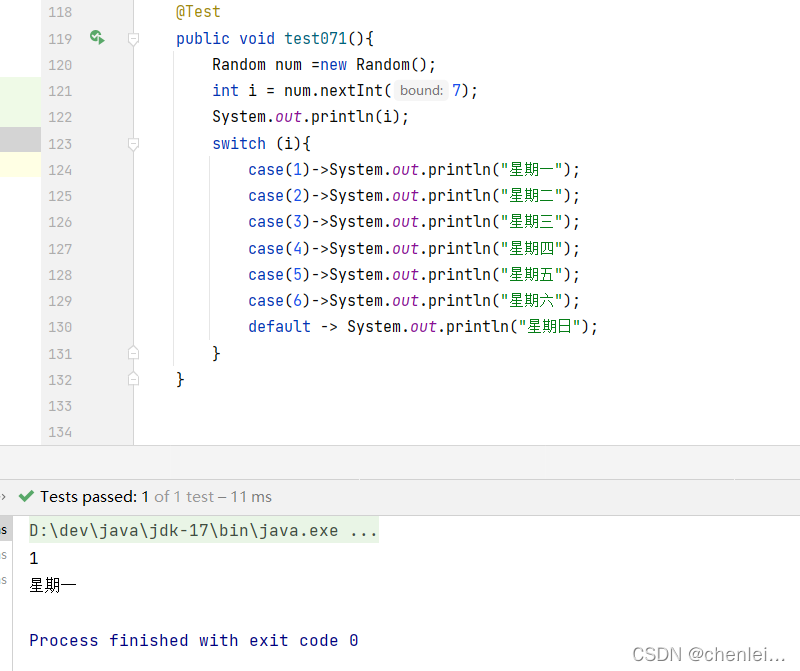Click line number 130 in gutter
The width and height of the screenshot is (800, 671).
[60, 327]
